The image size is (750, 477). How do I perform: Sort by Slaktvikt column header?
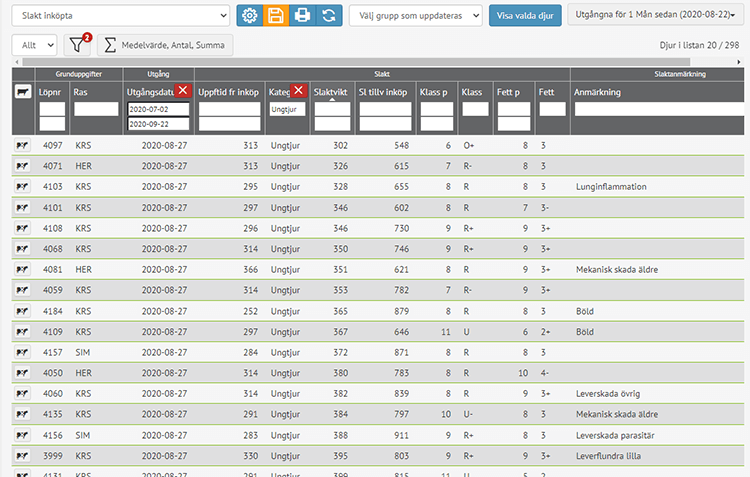[x=330, y=91]
